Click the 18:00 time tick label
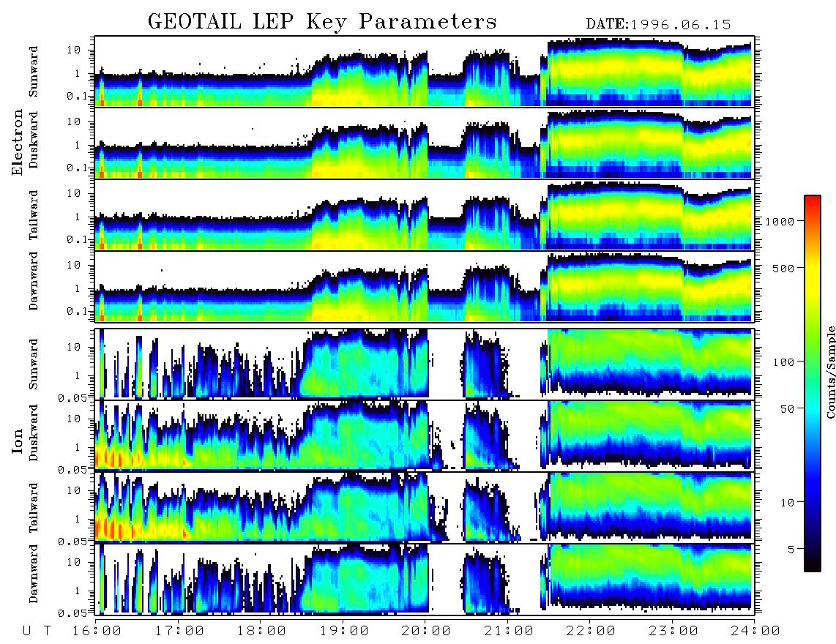The height and width of the screenshot is (644, 836). [x=261, y=632]
